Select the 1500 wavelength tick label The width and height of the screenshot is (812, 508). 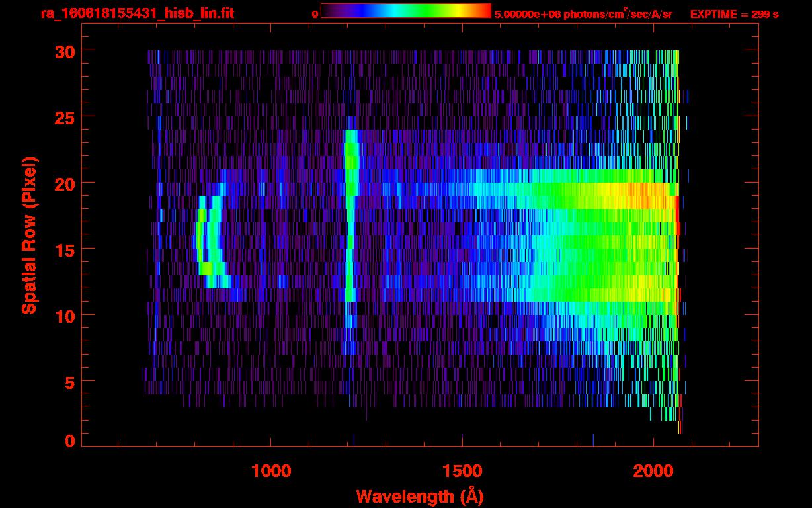click(462, 471)
